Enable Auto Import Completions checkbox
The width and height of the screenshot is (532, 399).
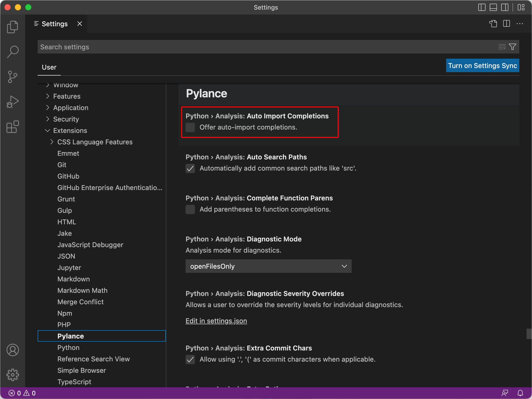(190, 127)
